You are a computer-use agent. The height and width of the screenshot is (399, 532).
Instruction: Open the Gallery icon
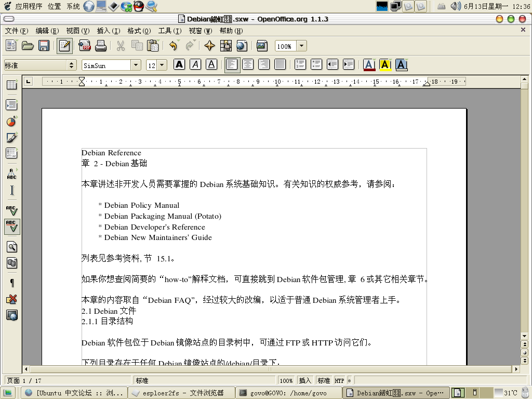click(x=262, y=46)
